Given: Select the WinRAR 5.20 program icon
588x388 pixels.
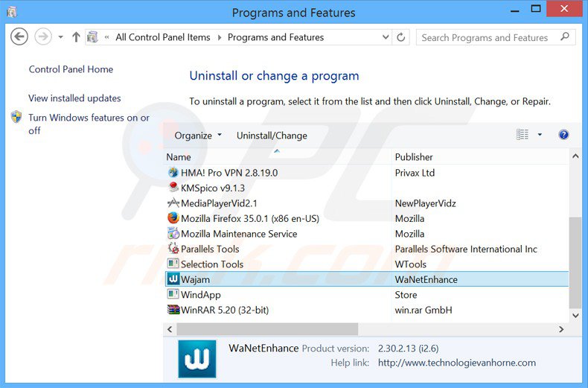Looking at the screenshot, I should pos(173,310).
